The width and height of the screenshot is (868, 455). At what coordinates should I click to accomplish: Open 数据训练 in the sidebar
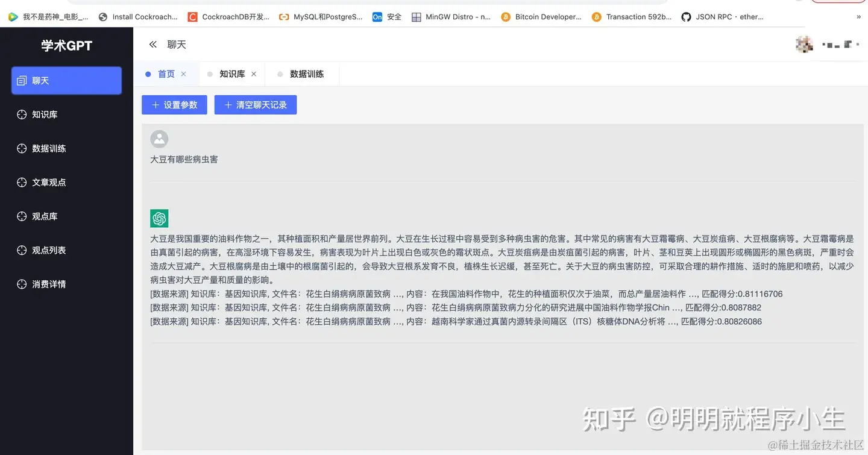66,148
